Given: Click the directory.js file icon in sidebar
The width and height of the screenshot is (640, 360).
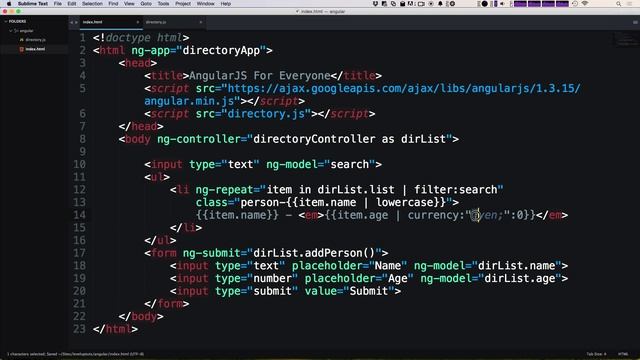Looking at the screenshot, I should (x=22, y=40).
